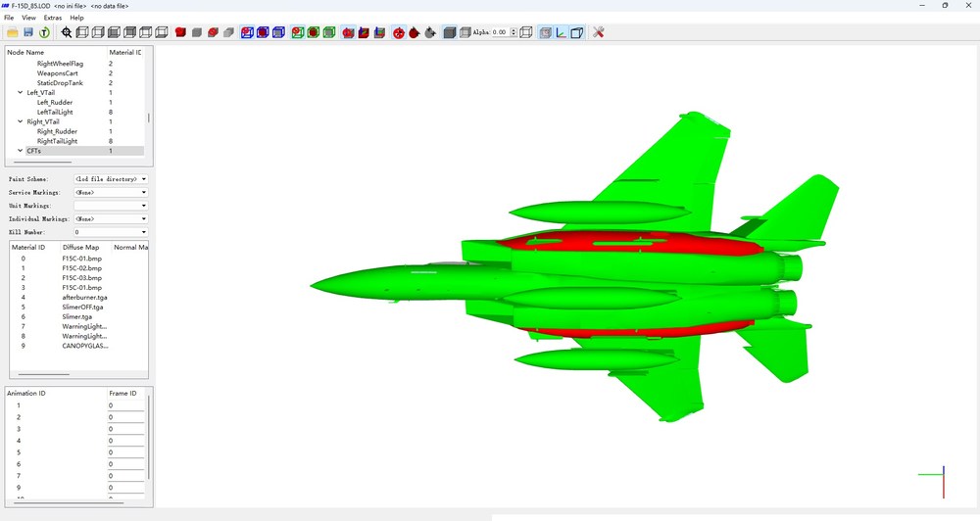Click the Alpha value input field

(500, 32)
